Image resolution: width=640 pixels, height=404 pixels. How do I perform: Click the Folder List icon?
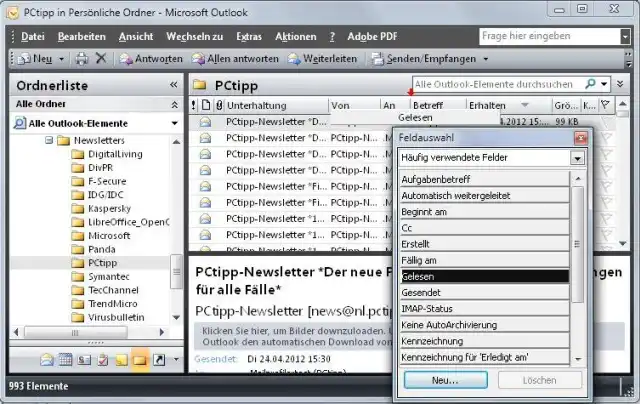140,359
